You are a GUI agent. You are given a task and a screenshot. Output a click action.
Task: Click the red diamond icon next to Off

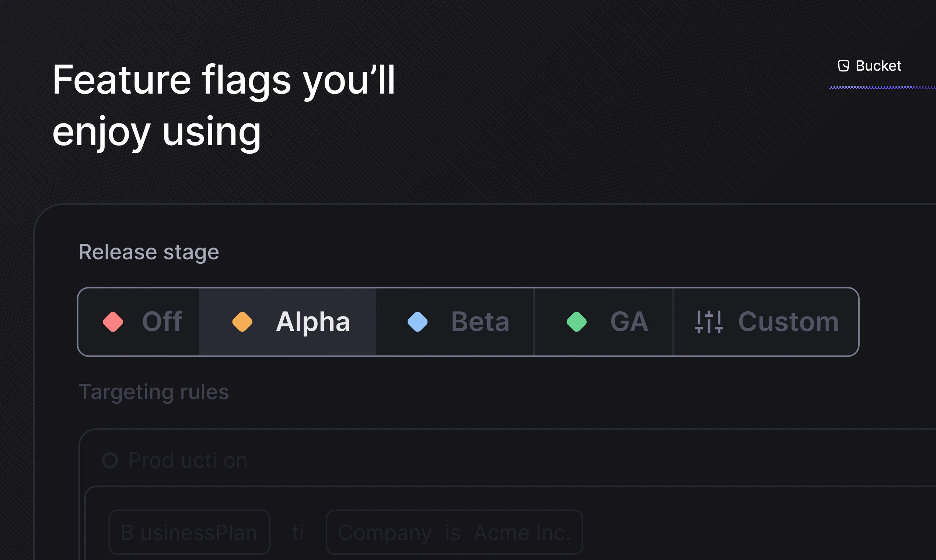[112, 322]
